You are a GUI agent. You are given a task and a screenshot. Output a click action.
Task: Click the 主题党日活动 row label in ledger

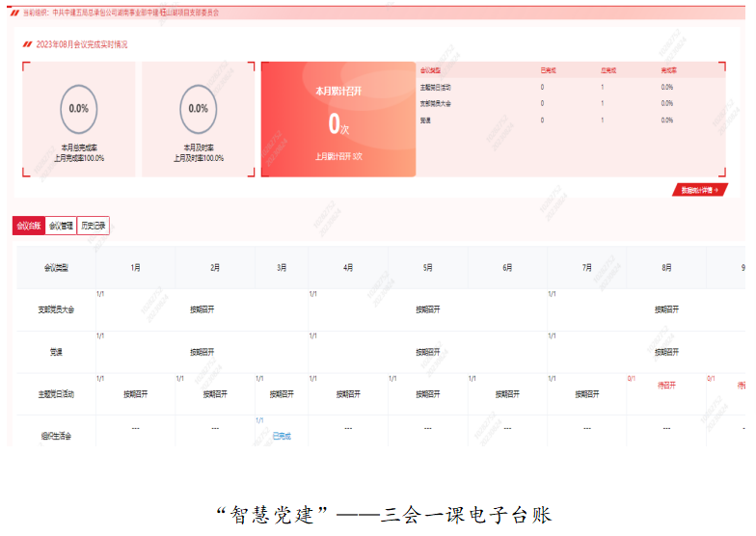56,394
